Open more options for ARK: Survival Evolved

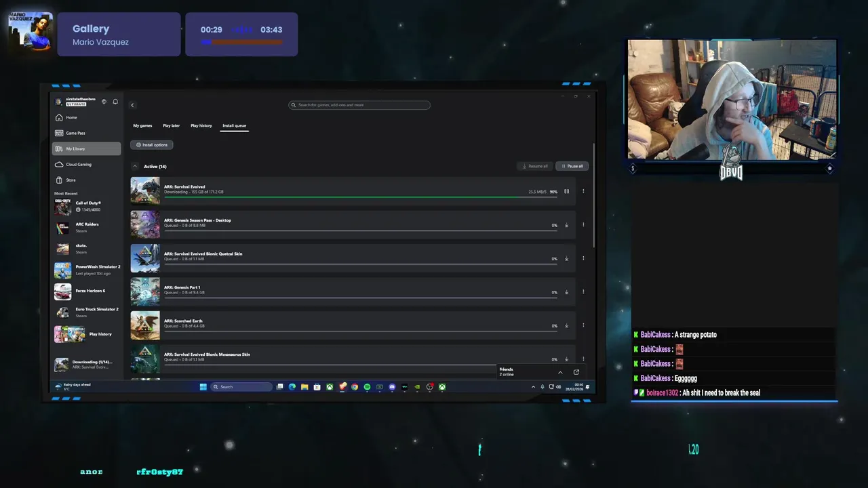[583, 191]
